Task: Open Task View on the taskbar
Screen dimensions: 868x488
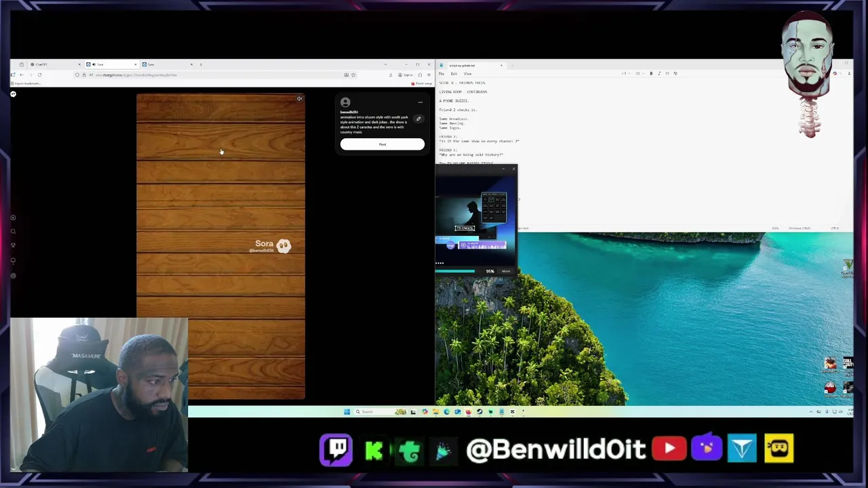Action: coord(413,411)
